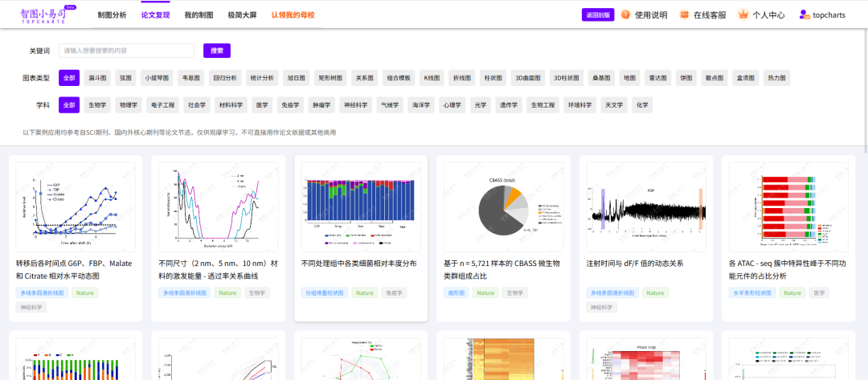868x380 pixels.
Task: Select 3D曲面图 chart type
Action: (x=528, y=78)
